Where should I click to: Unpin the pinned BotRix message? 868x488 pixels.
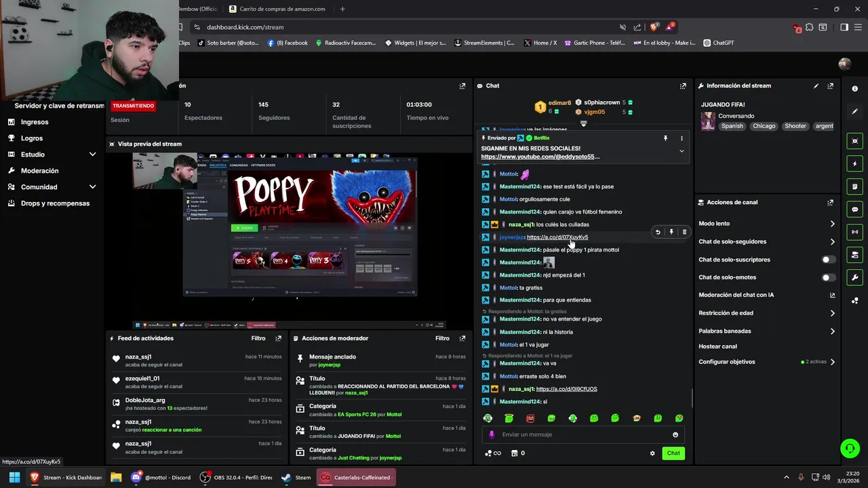pyautogui.click(x=665, y=138)
